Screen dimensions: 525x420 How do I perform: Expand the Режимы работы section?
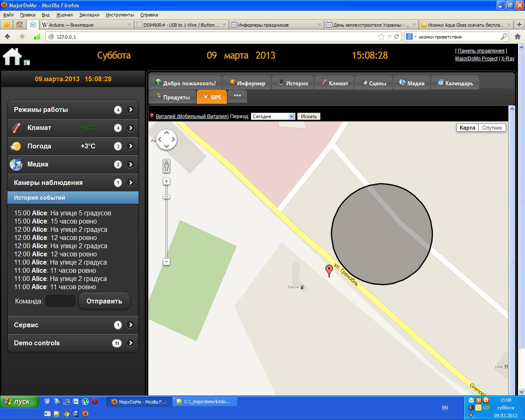[73, 110]
